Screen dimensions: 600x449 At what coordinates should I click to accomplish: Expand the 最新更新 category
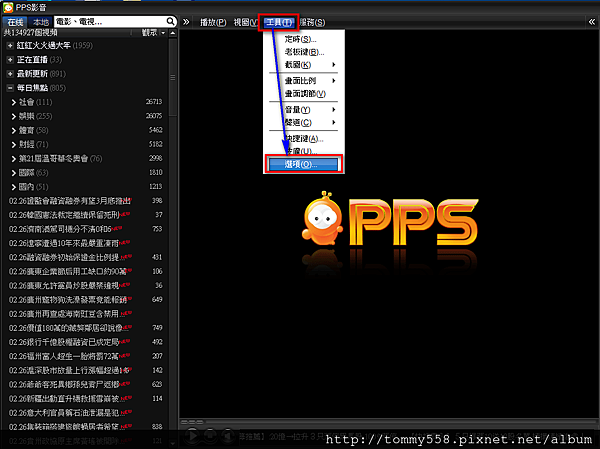coord(10,74)
